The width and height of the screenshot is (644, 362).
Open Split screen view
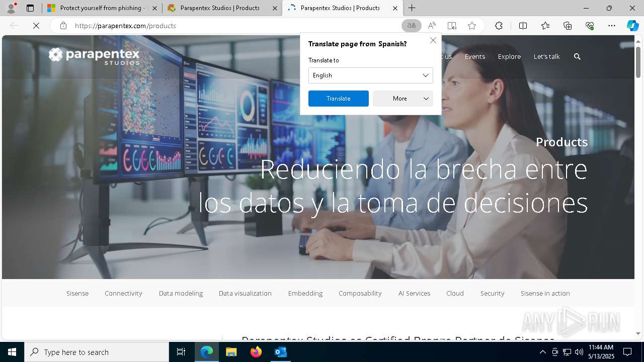523,26
